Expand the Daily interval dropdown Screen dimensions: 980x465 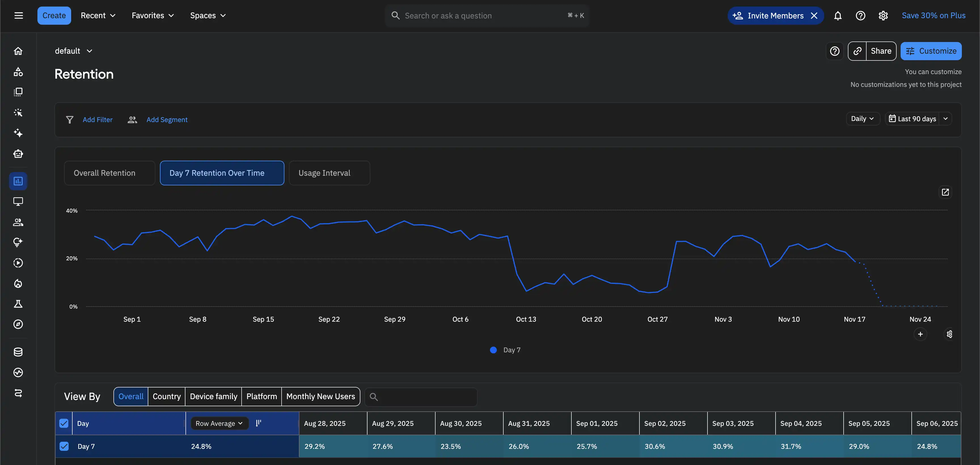pos(862,119)
